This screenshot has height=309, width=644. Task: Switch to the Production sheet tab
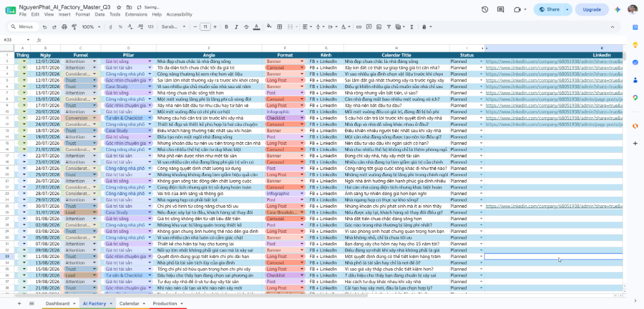(165, 304)
